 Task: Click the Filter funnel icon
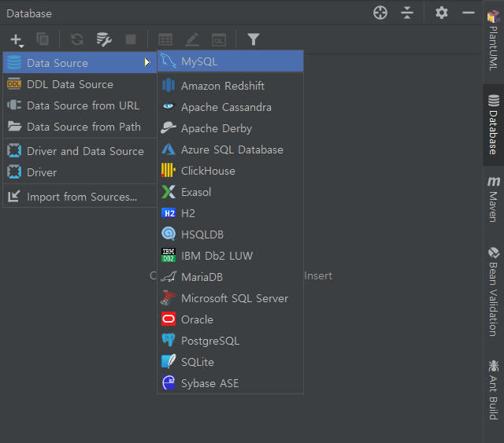point(254,39)
